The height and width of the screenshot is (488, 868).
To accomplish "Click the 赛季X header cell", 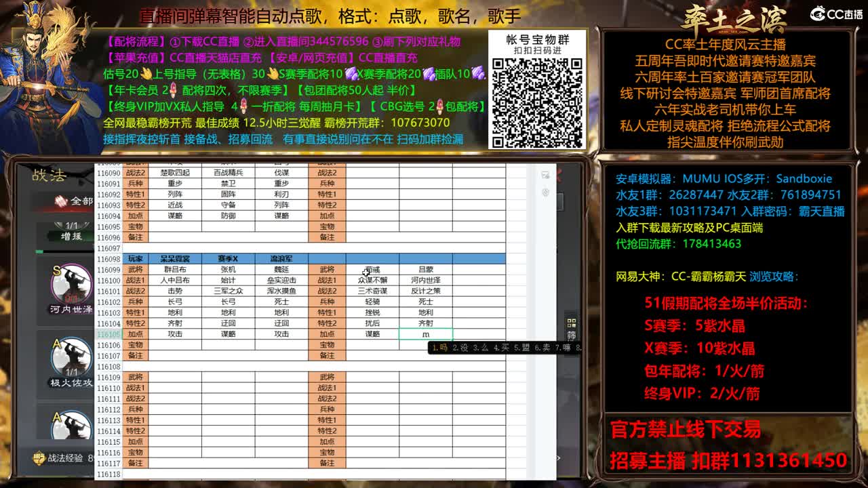I will coord(228,259).
